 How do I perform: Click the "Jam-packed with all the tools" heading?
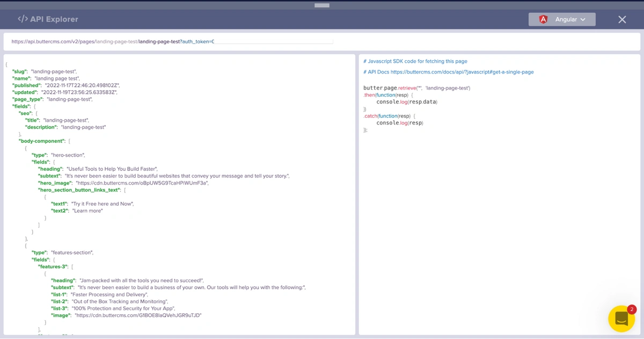(142, 281)
